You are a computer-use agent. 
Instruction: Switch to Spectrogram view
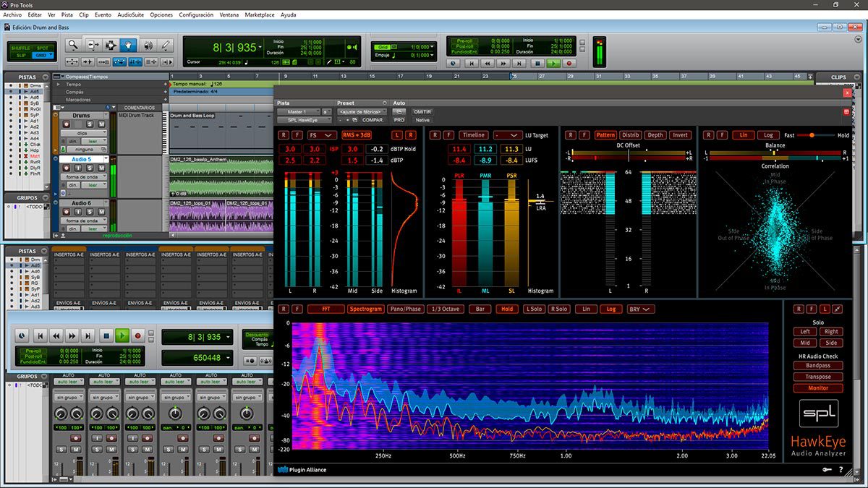pos(365,309)
